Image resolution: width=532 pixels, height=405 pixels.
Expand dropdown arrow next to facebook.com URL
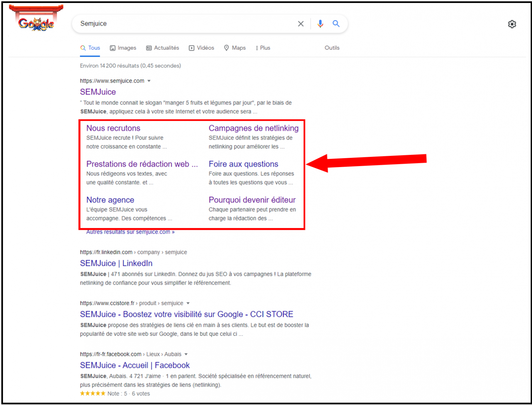click(186, 355)
